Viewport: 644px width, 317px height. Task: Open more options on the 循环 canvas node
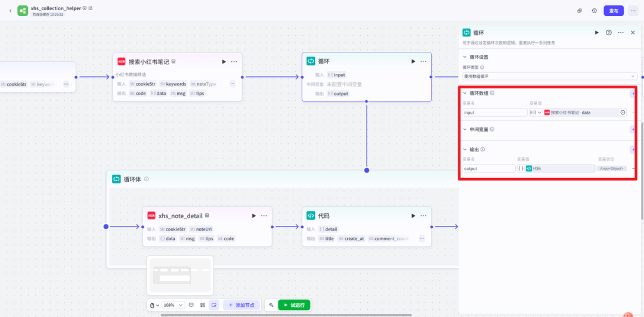click(x=423, y=61)
